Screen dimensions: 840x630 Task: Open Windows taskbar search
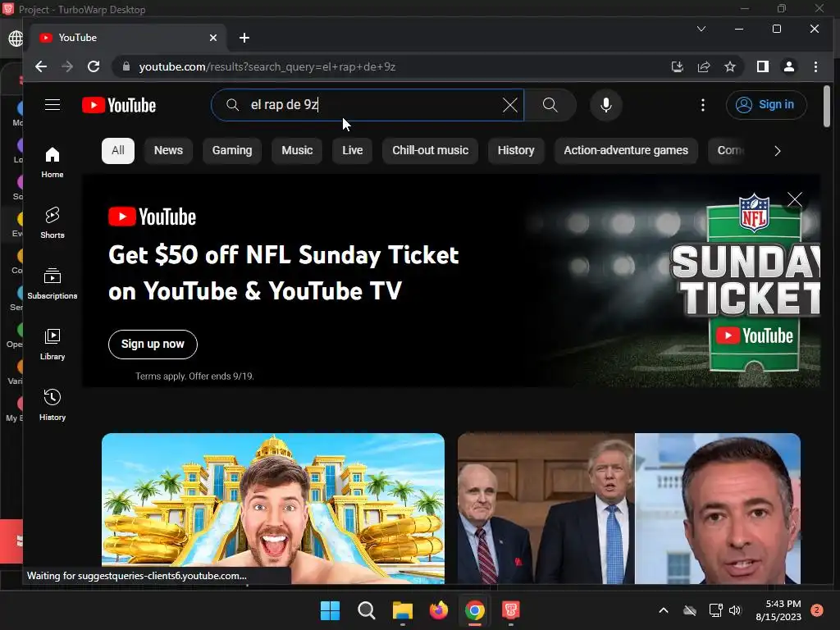367,610
